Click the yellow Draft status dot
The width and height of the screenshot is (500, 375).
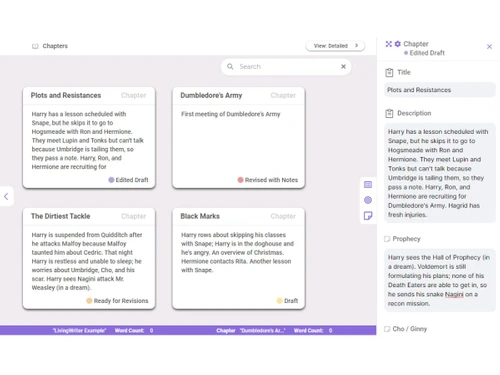click(280, 301)
